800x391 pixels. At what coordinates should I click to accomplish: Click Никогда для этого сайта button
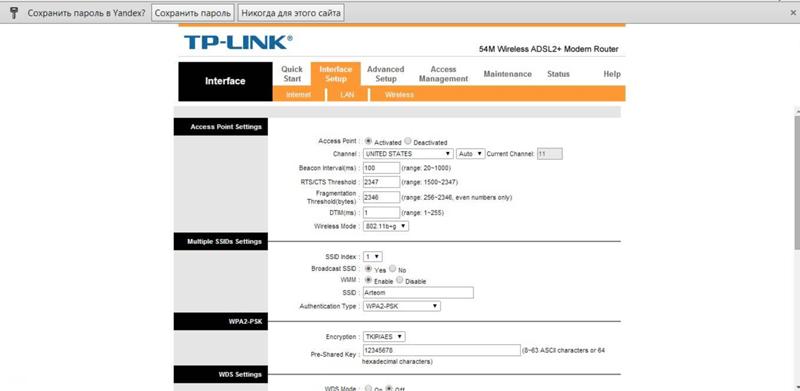point(291,13)
